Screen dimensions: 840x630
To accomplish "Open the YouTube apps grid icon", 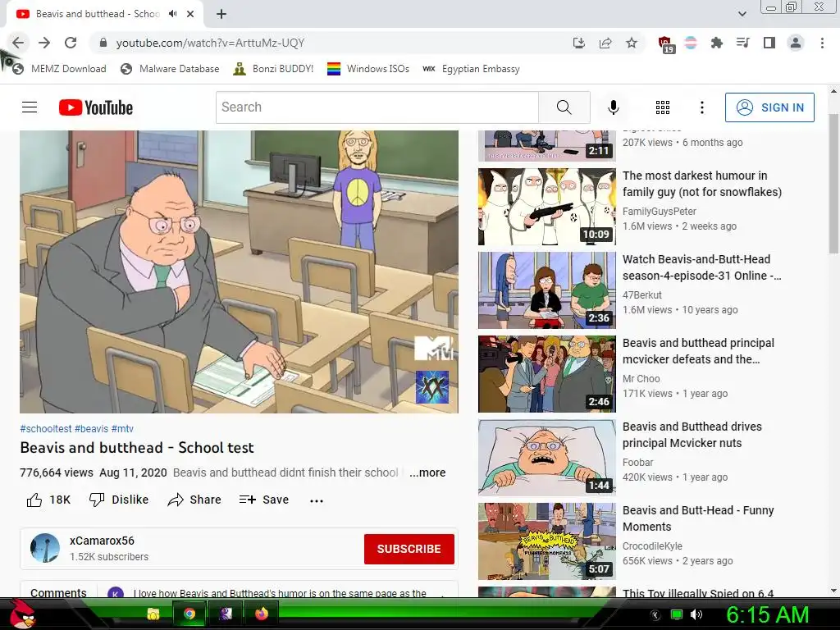I will pyautogui.click(x=663, y=107).
